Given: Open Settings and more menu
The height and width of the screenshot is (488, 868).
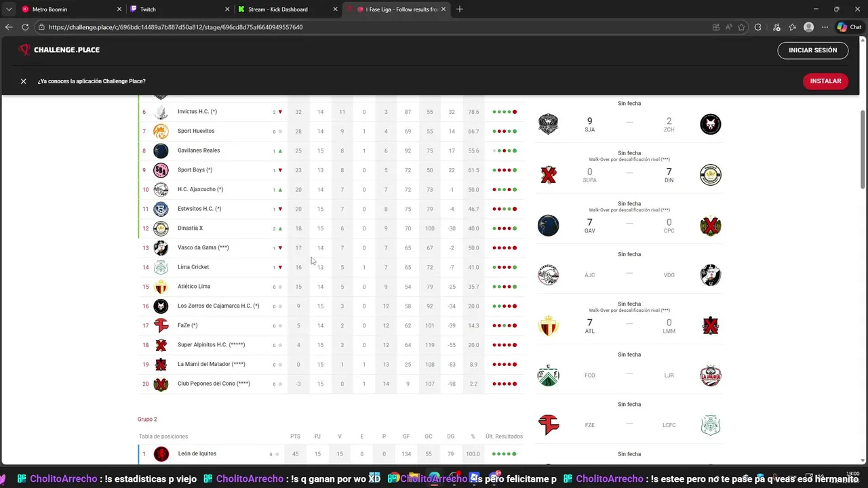Looking at the screenshot, I should [825, 27].
